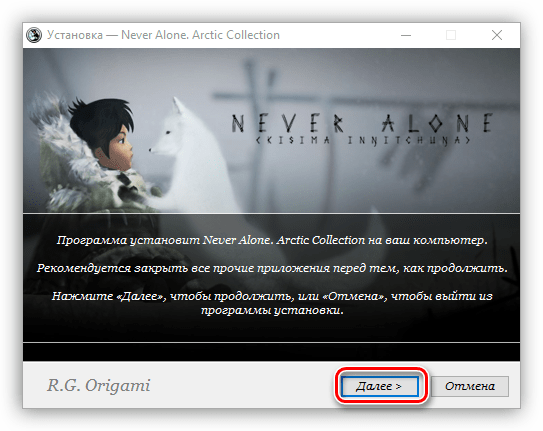Click the white arctic fox's head
This screenshot has width=543, height=431.
click(170, 130)
